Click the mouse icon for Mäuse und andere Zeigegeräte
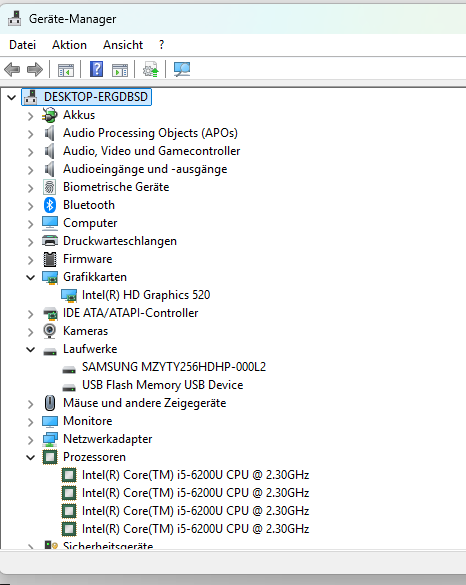 (50, 403)
